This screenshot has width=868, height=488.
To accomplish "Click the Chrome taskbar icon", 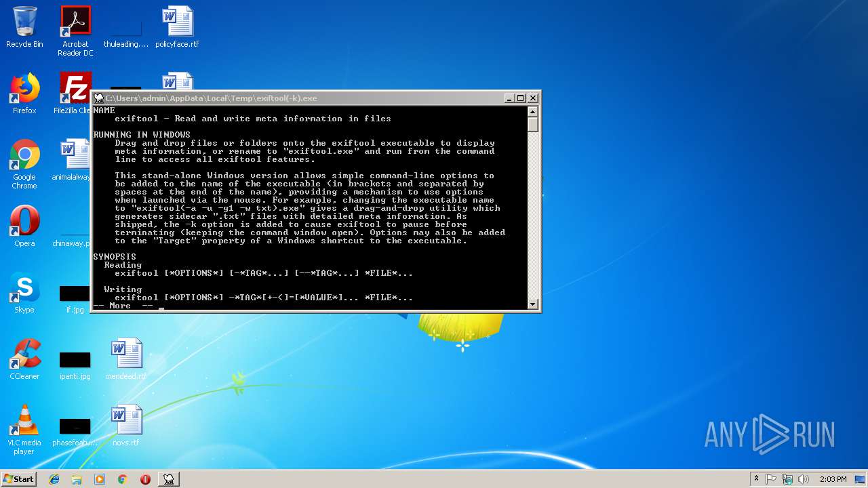I will 123,479.
